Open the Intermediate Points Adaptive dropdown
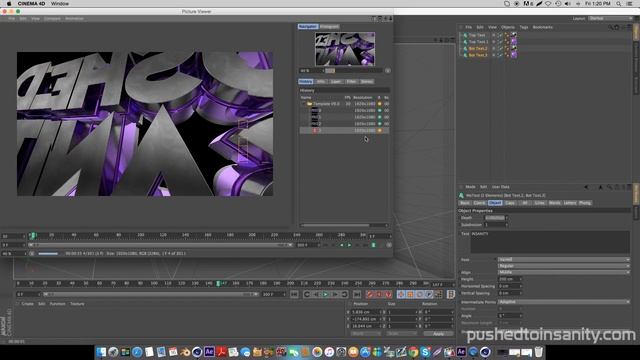This screenshot has width=640, height=360. click(x=564, y=302)
